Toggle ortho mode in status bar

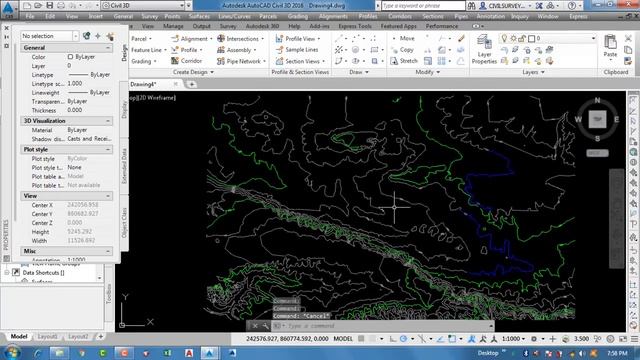(393, 339)
